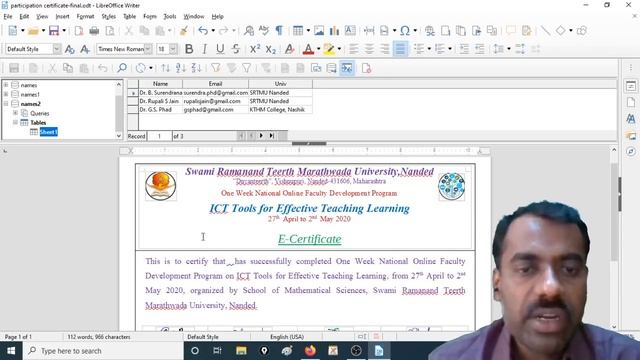The image size is (640, 360).
Task: Center align the text
Action: [369, 49]
